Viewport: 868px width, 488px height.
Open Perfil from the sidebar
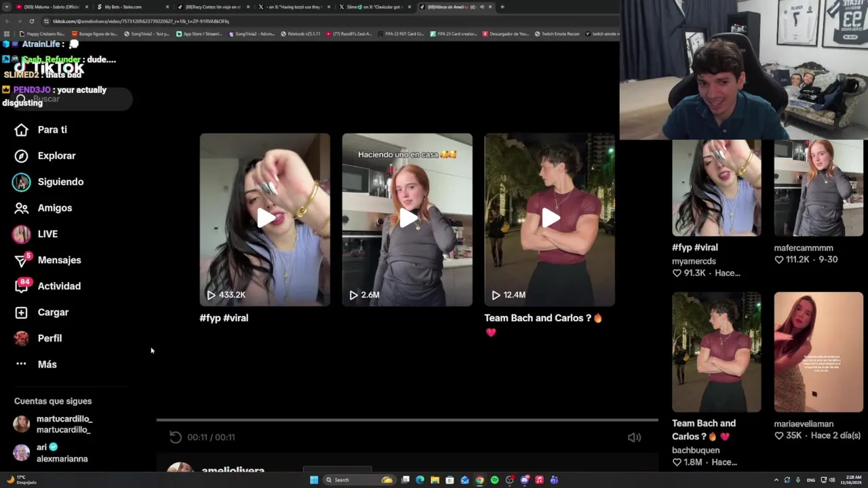coord(39,338)
